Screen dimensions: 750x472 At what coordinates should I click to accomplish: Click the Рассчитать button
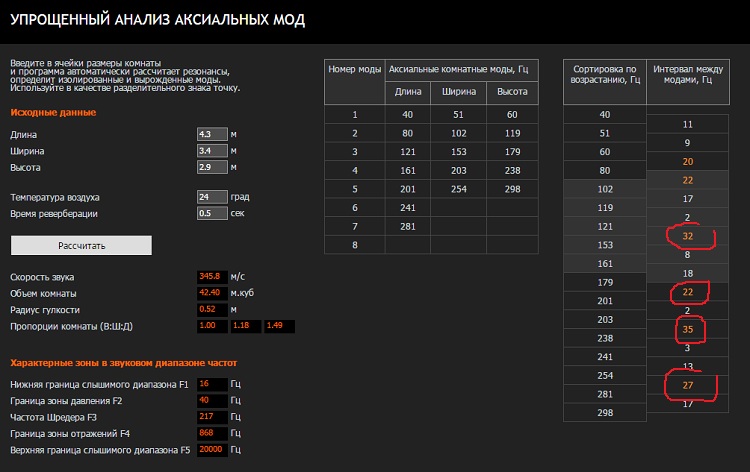click(x=81, y=245)
